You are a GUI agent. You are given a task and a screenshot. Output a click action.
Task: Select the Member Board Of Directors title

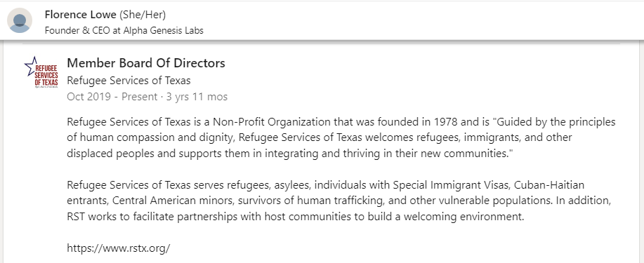[x=146, y=63]
